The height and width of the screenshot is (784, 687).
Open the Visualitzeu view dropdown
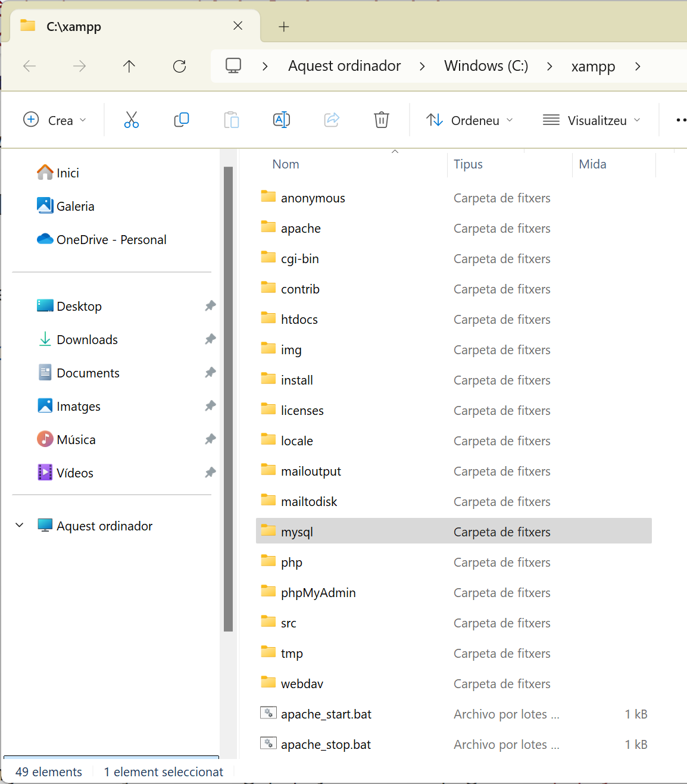click(x=592, y=120)
